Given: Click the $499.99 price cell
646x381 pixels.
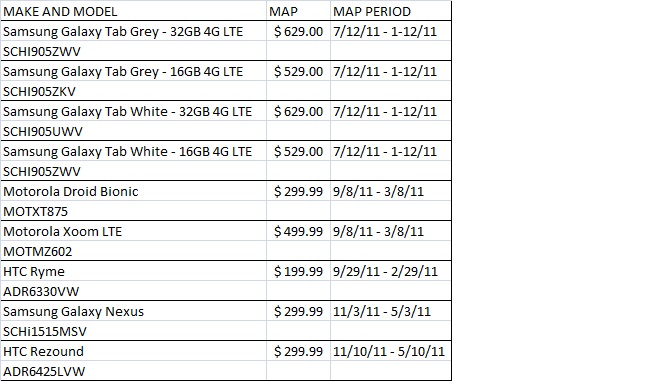Looking at the screenshot, I should click(x=298, y=231).
